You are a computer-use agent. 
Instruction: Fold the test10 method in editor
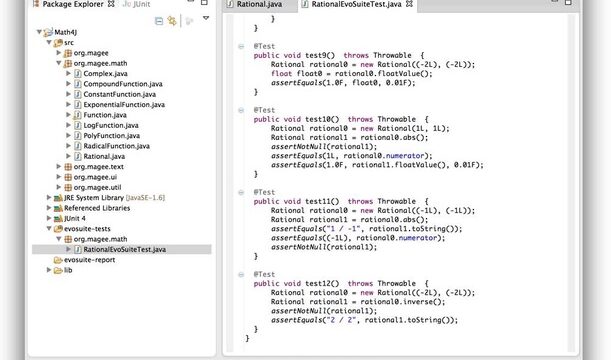pyautogui.click(x=241, y=110)
